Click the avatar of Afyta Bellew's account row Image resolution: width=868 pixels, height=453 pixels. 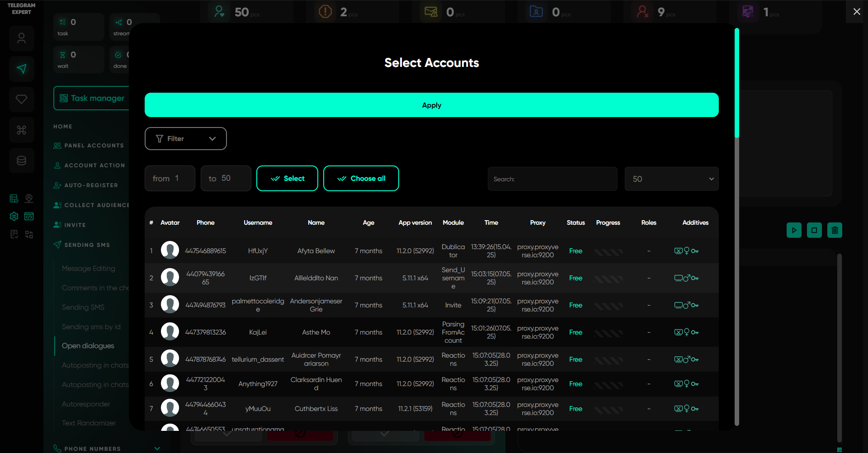pos(170,250)
